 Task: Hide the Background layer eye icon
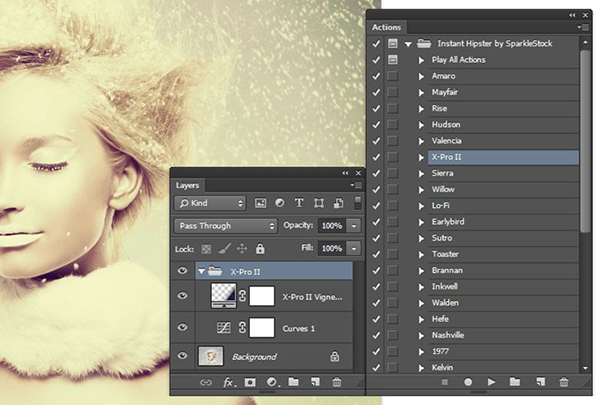[x=182, y=356]
